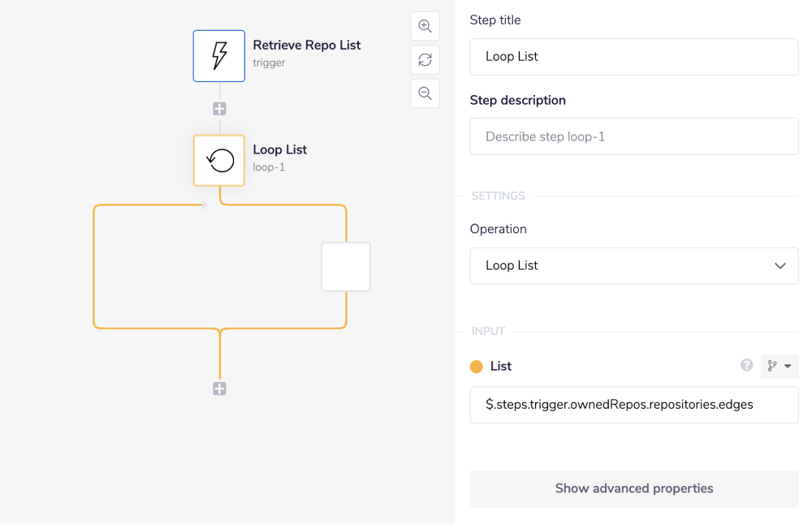
Task: Click the ownedRepos JSONPath input field
Action: [633, 405]
